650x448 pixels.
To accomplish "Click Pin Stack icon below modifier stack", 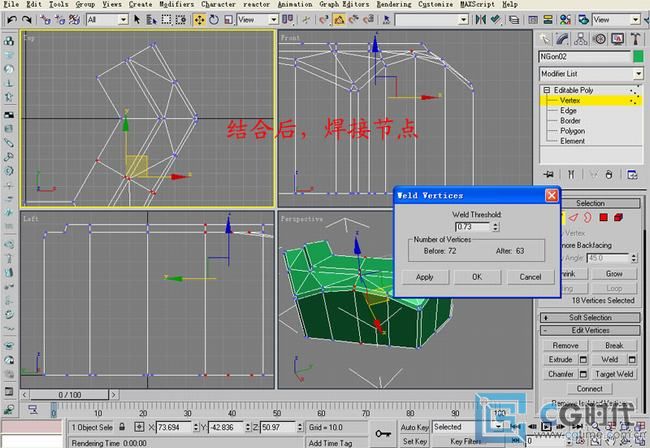I will pos(549,174).
